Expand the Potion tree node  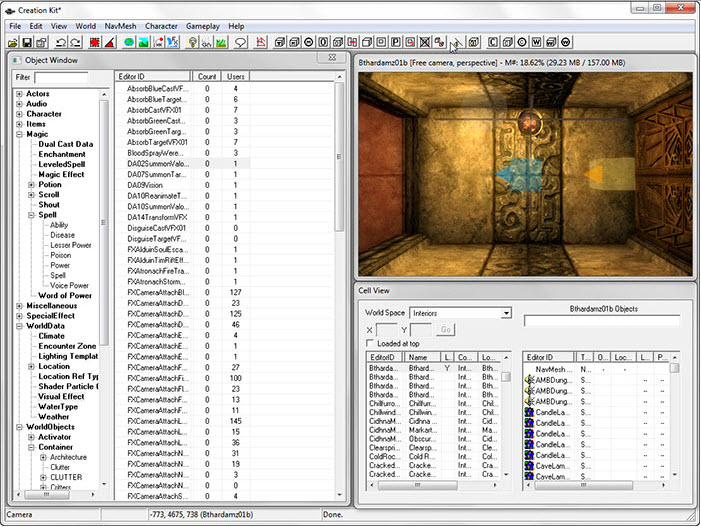(31, 184)
